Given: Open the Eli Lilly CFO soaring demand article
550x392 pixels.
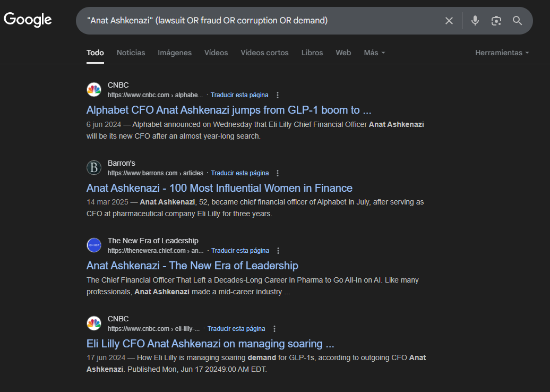Looking at the screenshot, I should [x=210, y=344].
